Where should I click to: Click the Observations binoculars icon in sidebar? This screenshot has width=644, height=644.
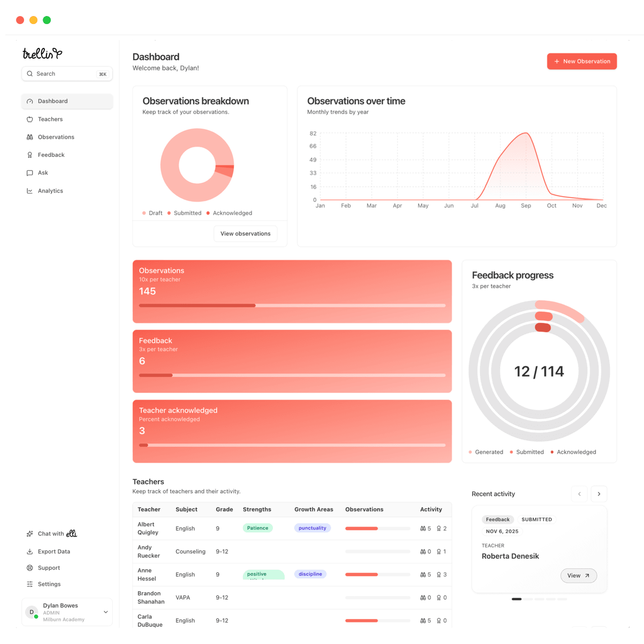[x=30, y=137]
